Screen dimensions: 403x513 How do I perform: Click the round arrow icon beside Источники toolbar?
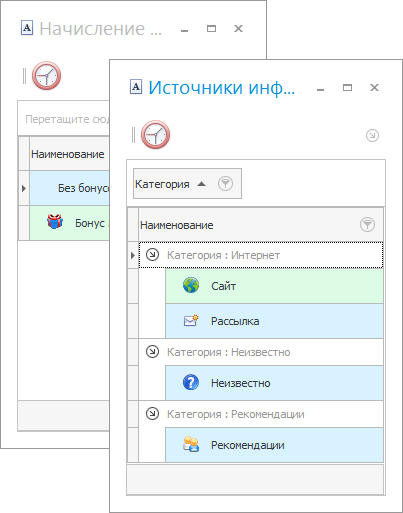pos(372,135)
